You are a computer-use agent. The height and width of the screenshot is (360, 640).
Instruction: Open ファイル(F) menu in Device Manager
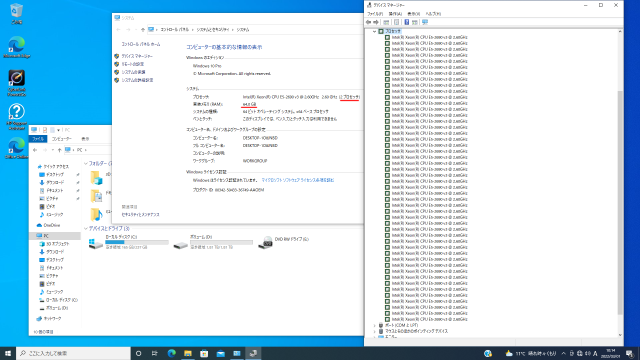tap(375, 14)
